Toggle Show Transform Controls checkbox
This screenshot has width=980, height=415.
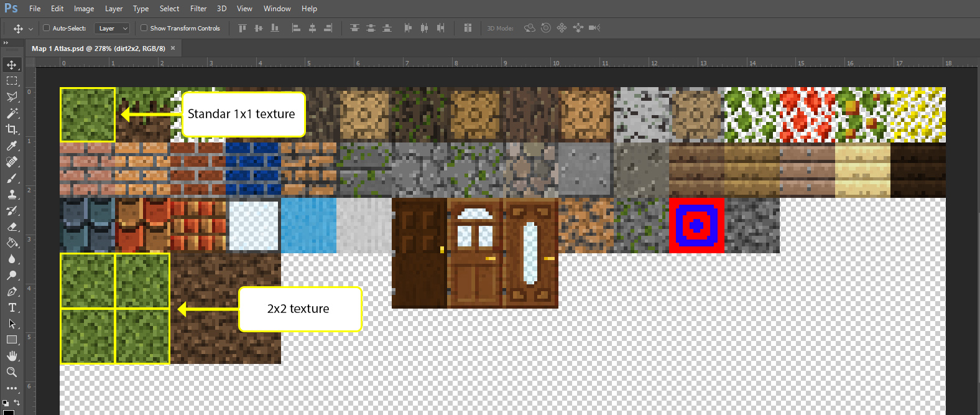tap(144, 28)
